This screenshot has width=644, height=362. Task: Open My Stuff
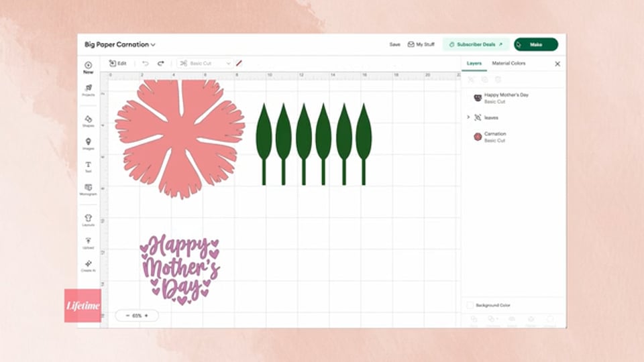pyautogui.click(x=421, y=44)
